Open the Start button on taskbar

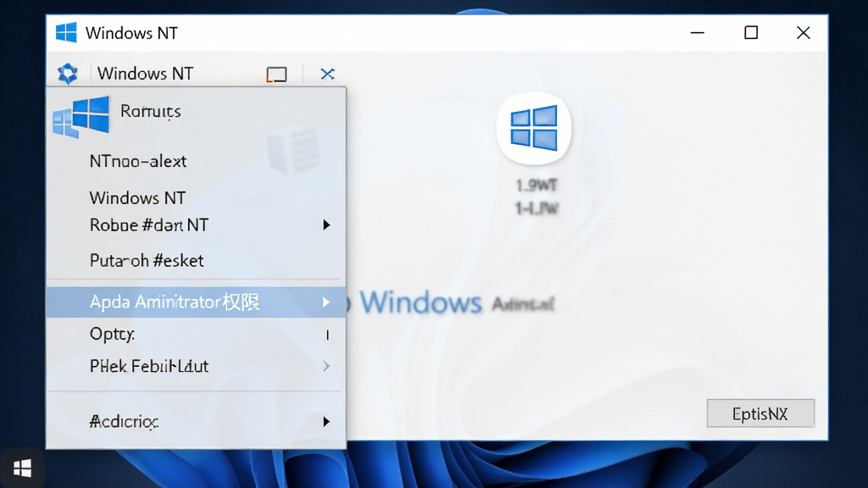pyautogui.click(x=22, y=468)
